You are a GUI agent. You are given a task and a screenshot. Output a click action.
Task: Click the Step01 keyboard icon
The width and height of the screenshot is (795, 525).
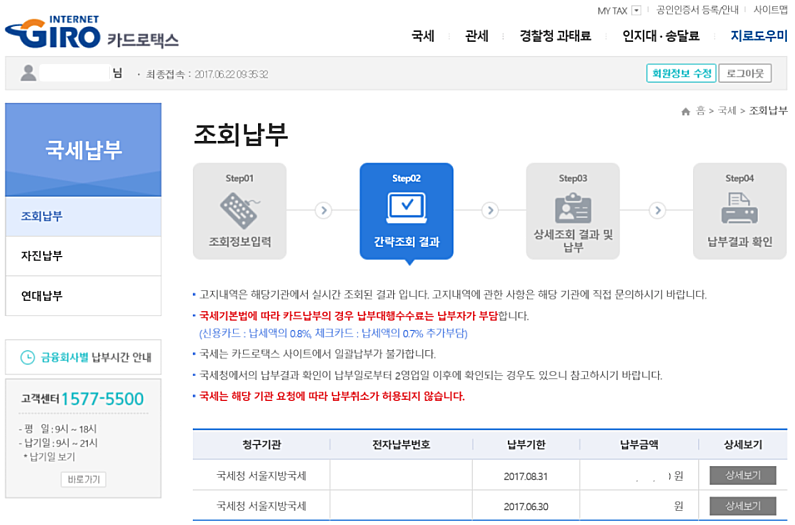(239, 210)
